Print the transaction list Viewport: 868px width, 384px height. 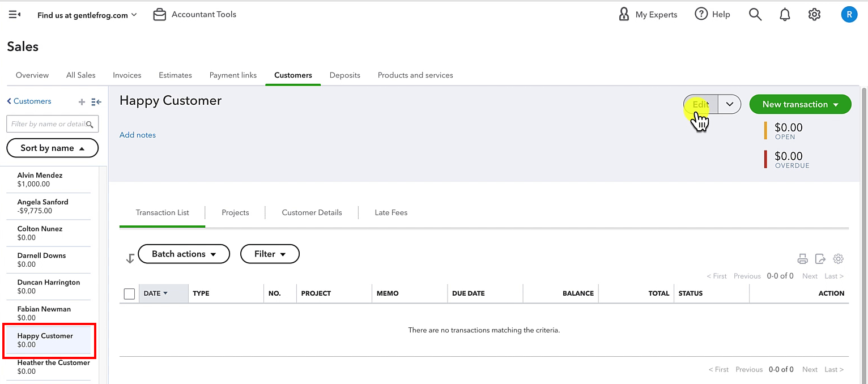coord(802,259)
